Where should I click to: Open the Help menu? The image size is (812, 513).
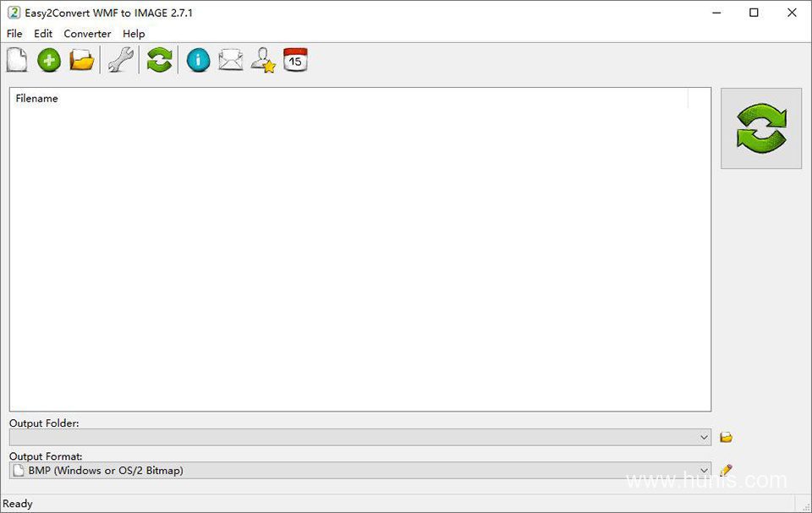[x=134, y=34]
